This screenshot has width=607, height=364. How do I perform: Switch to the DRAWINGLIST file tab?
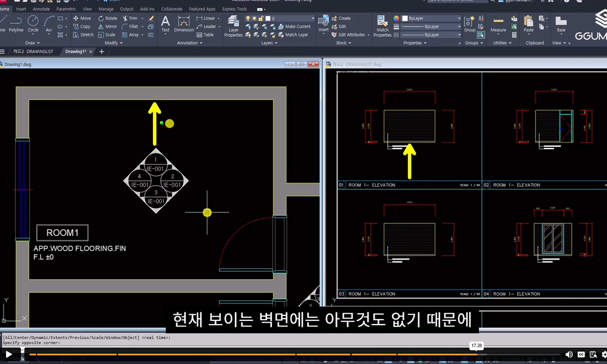[33, 52]
